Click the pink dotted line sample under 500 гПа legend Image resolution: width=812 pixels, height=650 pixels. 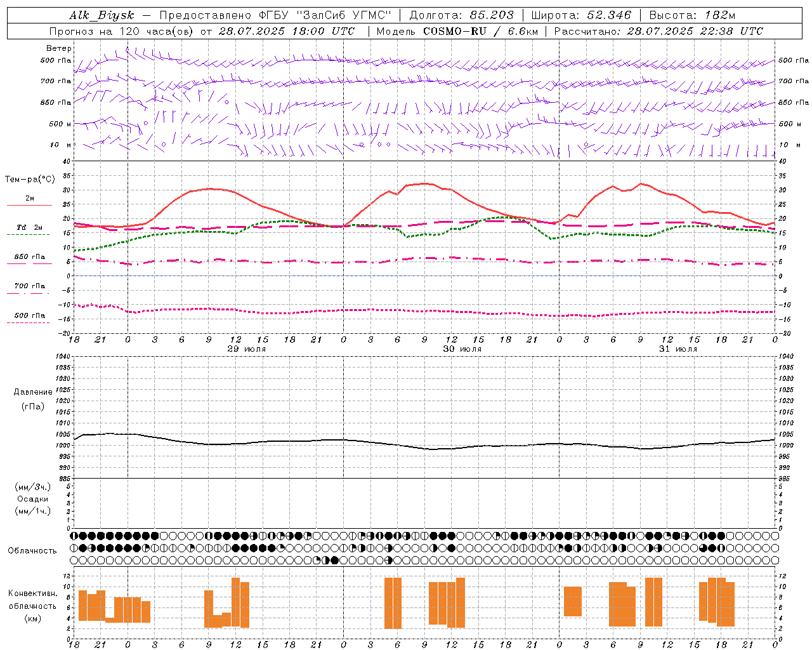click(x=28, y=323)
